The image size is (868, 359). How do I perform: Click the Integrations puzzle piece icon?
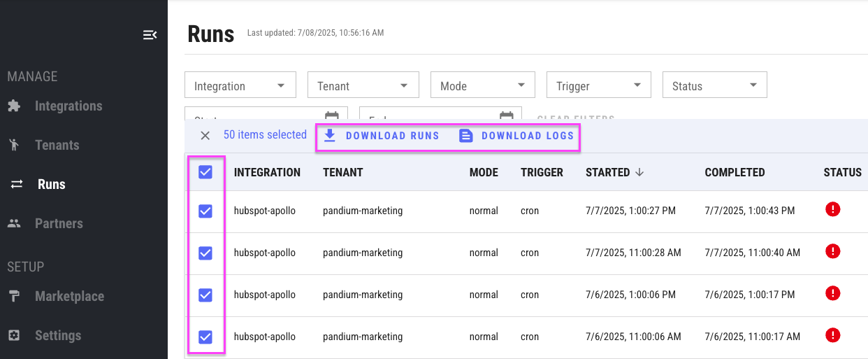point(14,106)
